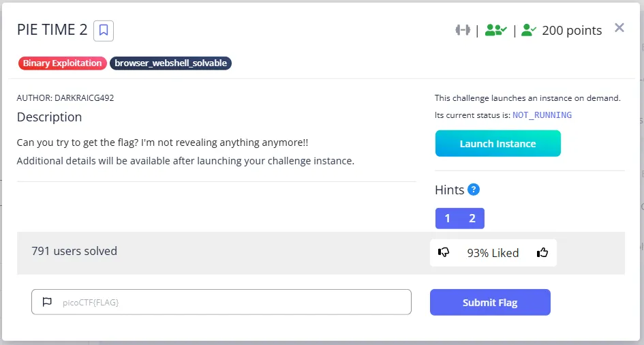Launch the challenge instance
This screenshot has width=644, height=345.
click(x=497, y=143)
